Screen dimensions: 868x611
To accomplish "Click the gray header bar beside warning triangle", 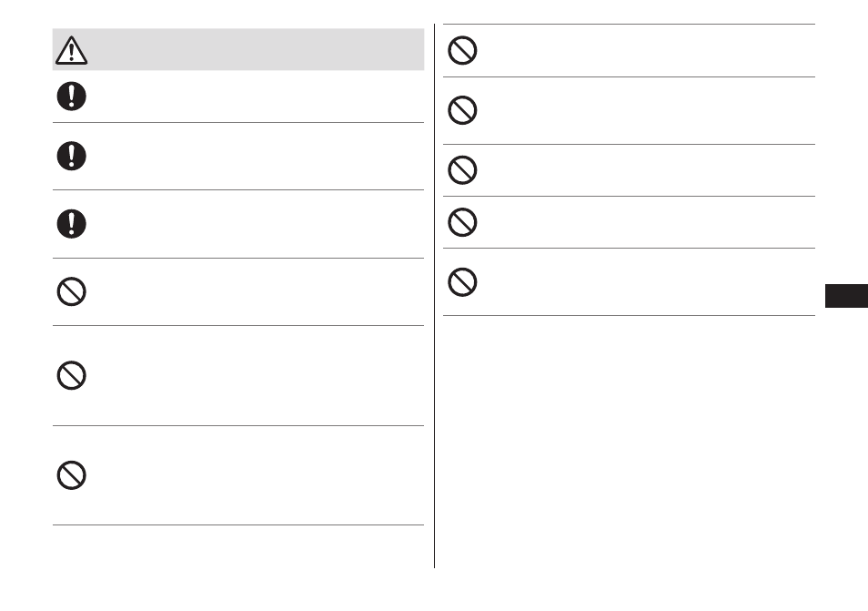I will coord(238,49).
